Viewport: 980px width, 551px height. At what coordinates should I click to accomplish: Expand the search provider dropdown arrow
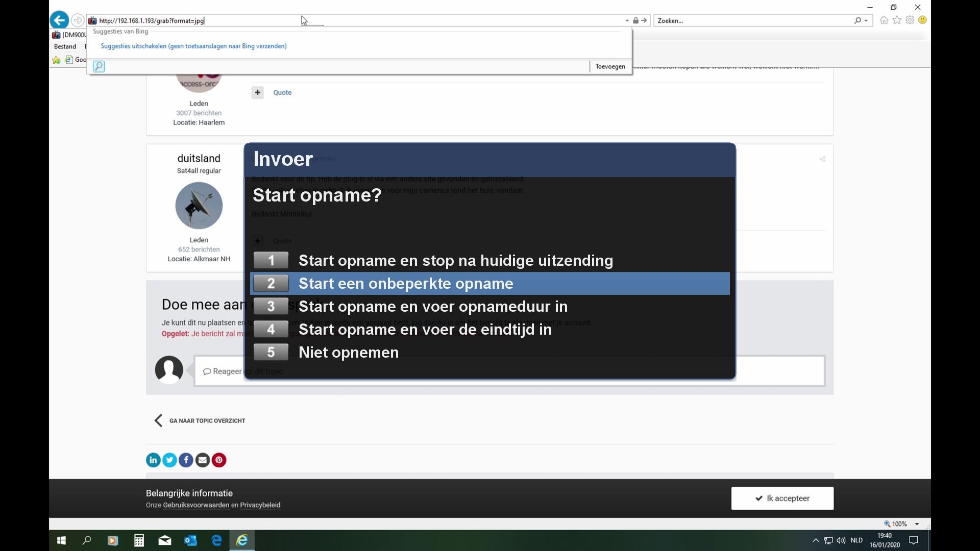tap(866, 21)
